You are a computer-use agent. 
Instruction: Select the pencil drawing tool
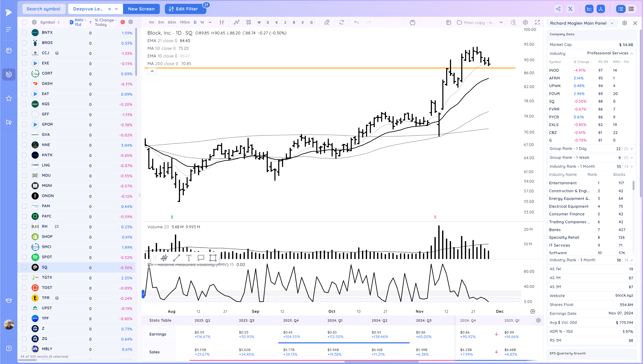click(327, 23)
